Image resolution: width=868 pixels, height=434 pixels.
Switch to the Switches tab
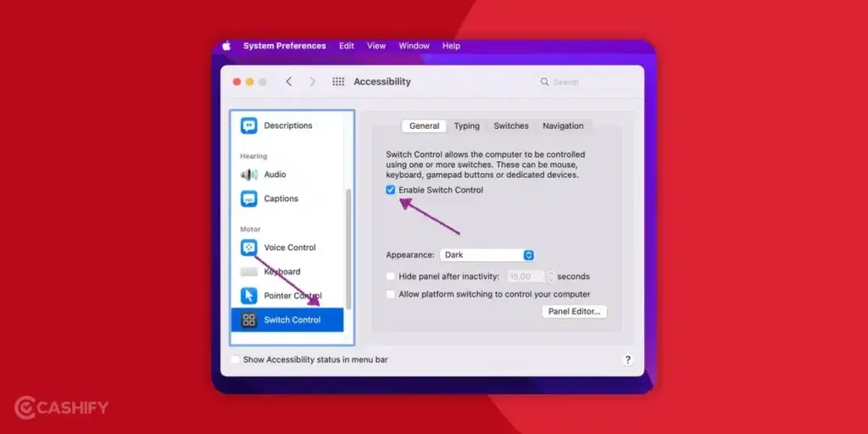[x=511, y=126]
